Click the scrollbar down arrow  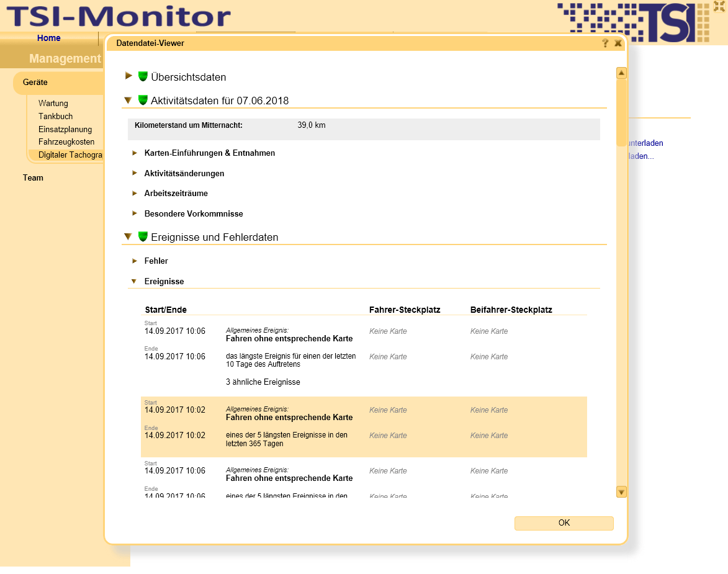click(621, 492)
